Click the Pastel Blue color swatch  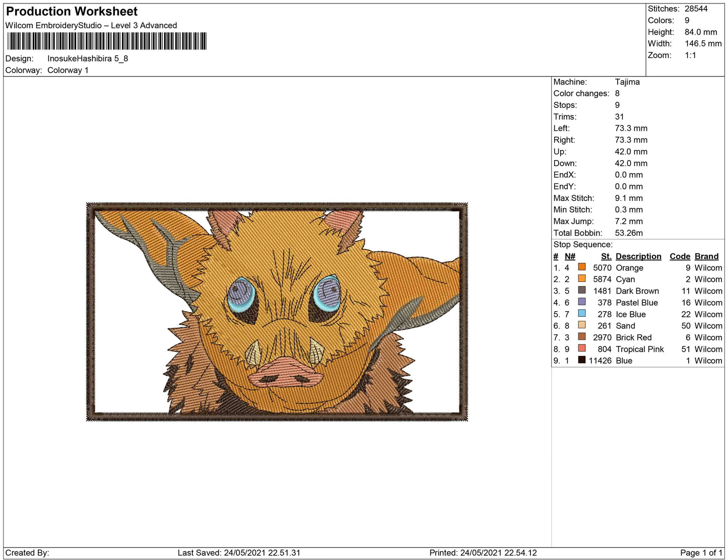click(582, 302)
